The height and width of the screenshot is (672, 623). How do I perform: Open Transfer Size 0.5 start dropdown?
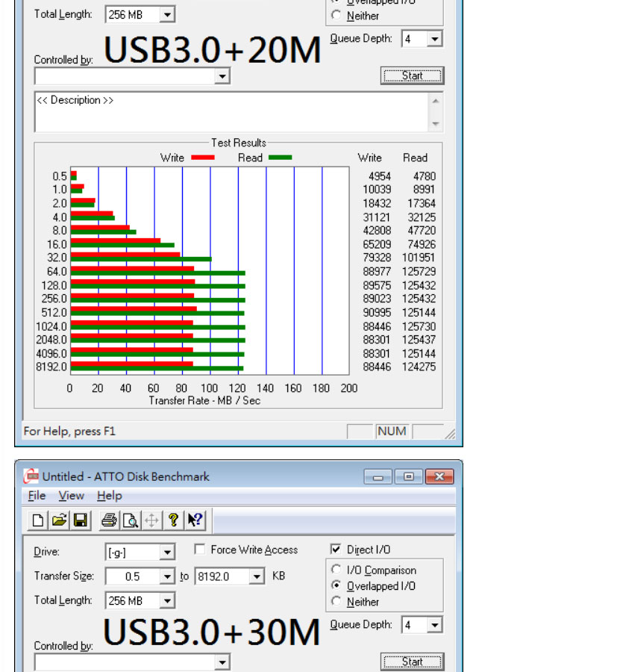coord(167,576)
